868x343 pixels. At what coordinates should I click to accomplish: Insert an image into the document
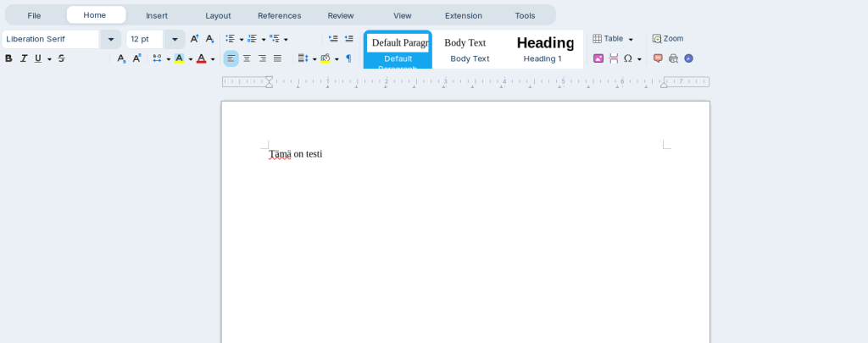coord(598,58)
